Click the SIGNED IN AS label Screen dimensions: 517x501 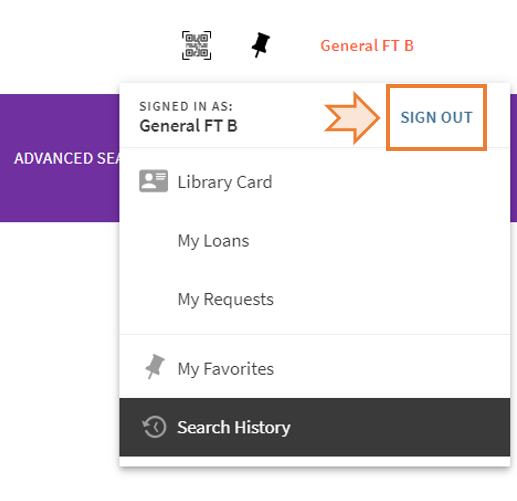coord(186,106)
